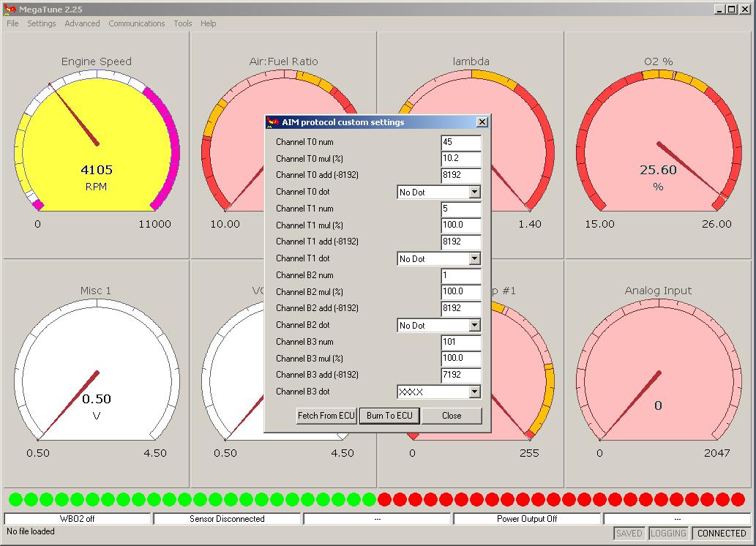Click the Channel T1 mul (%) field
This screenshot has width=756, height=546.
coord(461,225)
